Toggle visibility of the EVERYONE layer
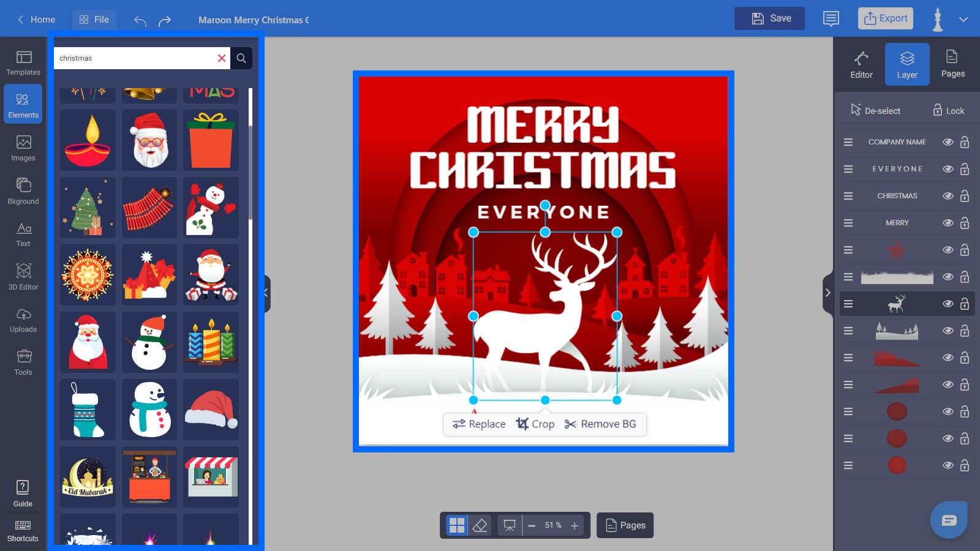Screen dimensions: 980x551 pyautogui.click(x=948, y=168)
